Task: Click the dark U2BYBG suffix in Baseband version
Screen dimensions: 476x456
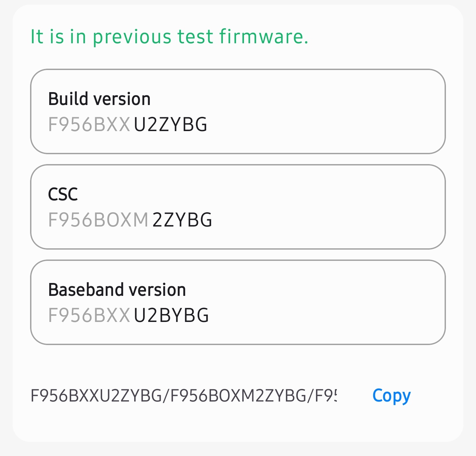Action: pos(171,315)
